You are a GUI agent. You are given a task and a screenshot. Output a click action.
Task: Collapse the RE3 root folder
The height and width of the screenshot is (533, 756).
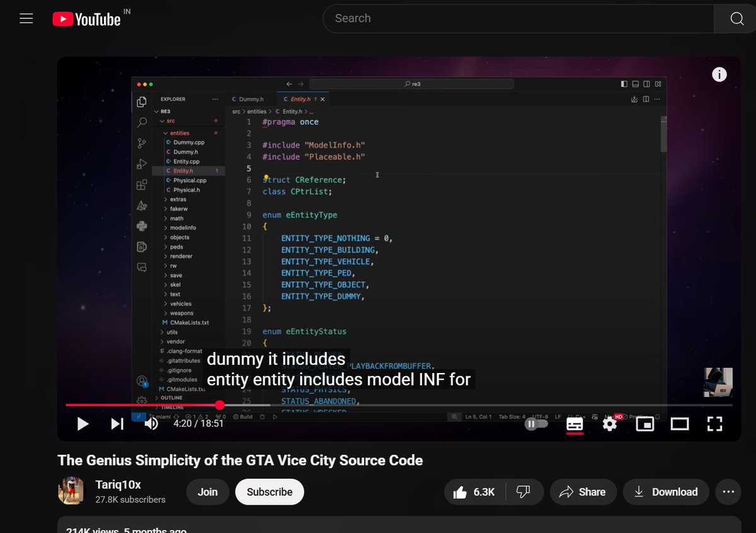coord(166,111)
